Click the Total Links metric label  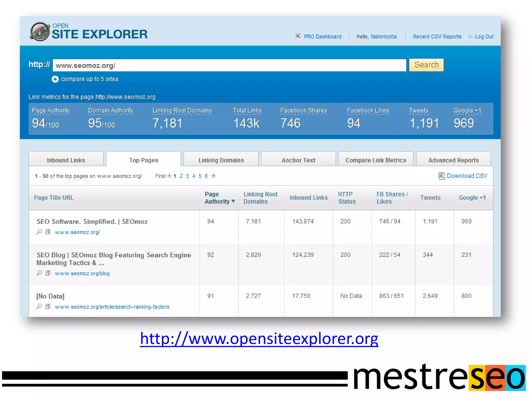[x=247, y=111]
